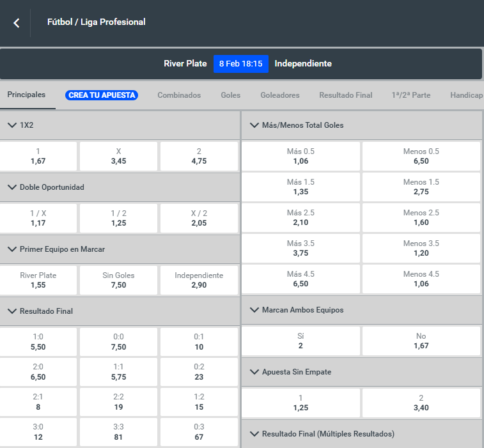The image size is (484, 448).
Task: Select correct score 2:2 at 19
Action: tap(118, 402)
